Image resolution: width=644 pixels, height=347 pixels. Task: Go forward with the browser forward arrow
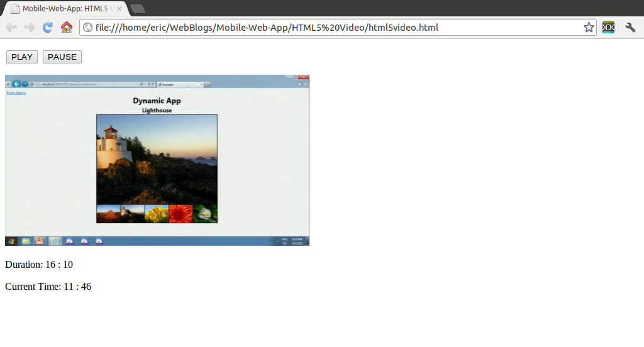tap(29, 28)
